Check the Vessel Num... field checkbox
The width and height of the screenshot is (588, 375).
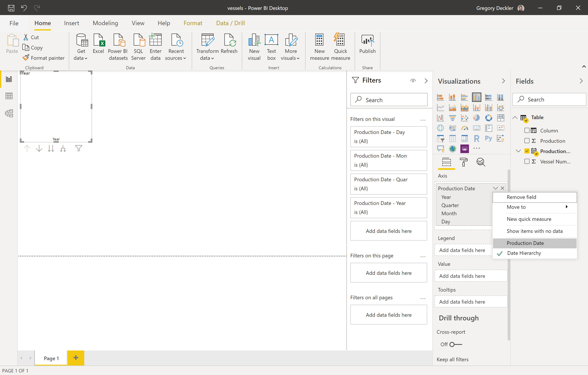527,161
